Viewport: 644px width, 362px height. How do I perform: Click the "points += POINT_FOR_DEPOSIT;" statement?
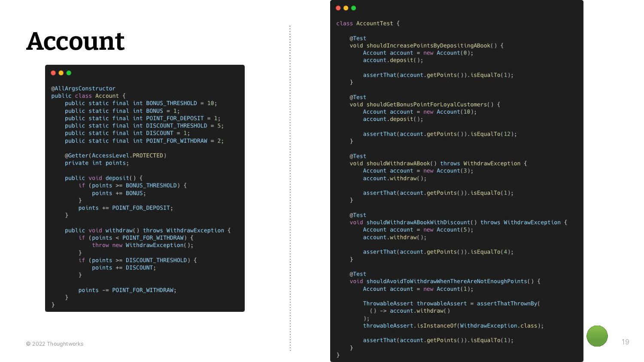click(126, 208)
